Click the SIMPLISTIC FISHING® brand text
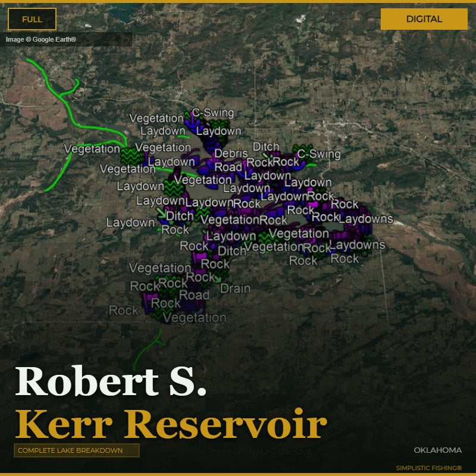Image resolution: width=476 pixels, height=476 pixels. [x=428, y=468]
